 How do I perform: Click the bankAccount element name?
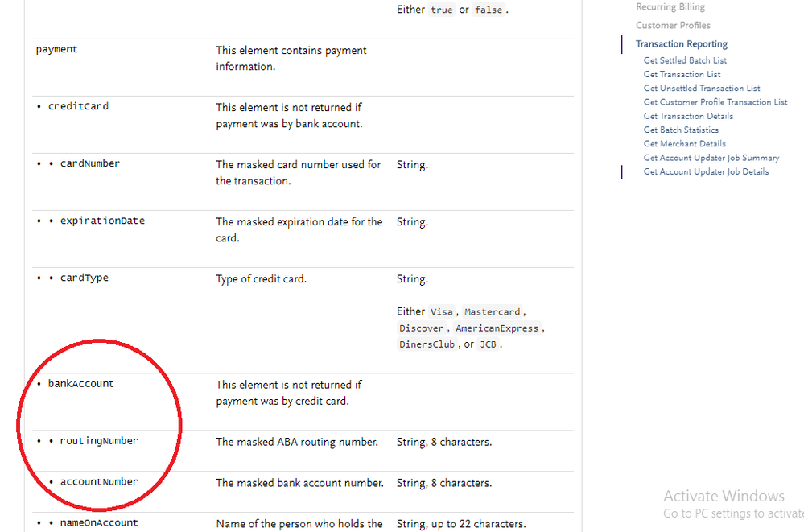coord(80,384)
